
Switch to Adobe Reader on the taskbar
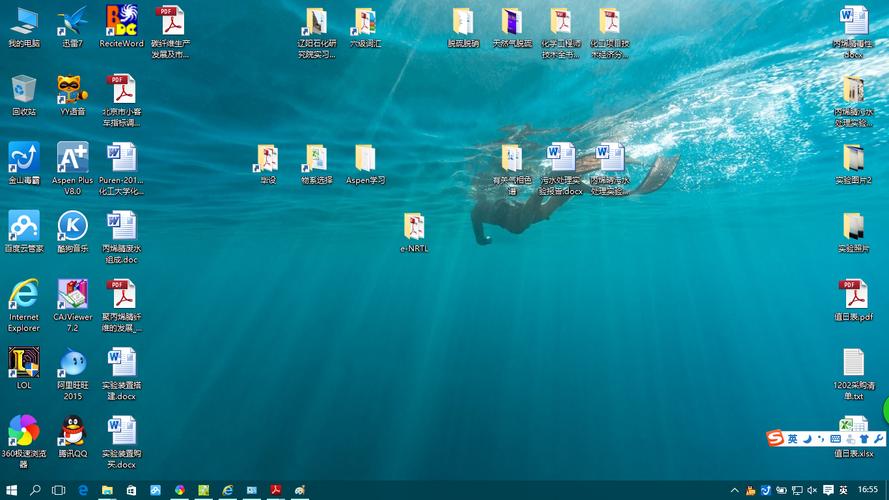click(x=276, y=490)
